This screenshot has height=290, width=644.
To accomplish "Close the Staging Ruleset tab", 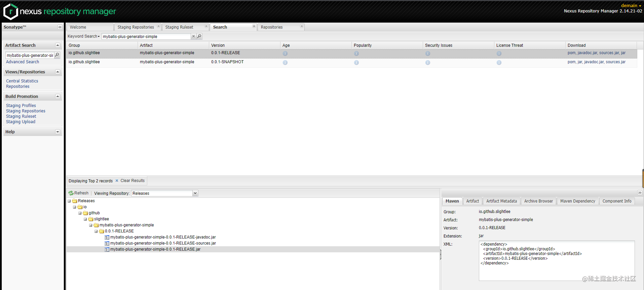I will 206,26.
